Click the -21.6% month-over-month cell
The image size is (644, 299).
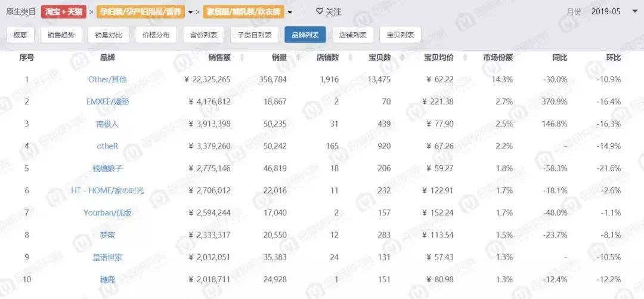tap(609, 168)
